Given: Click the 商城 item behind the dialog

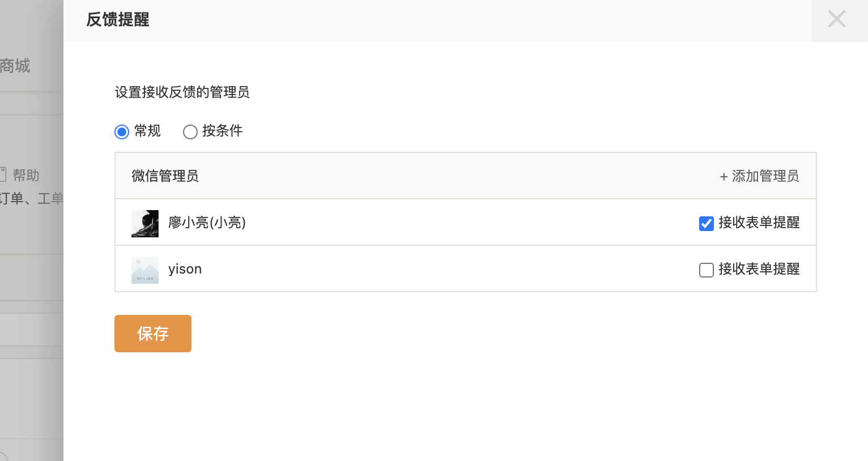Looking at the screenshot, I should pos(15,66).
